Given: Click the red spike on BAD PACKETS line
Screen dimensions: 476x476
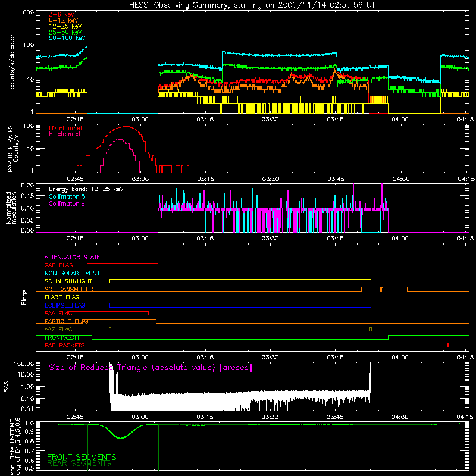Looking at the screenshot, I should coord(448,345).
